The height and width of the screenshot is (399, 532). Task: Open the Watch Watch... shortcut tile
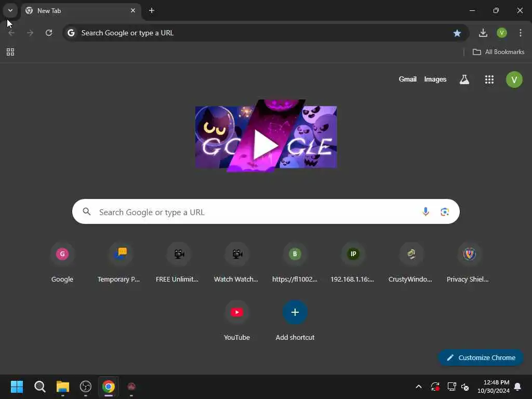pyautogui.click(x=236, y=263)
